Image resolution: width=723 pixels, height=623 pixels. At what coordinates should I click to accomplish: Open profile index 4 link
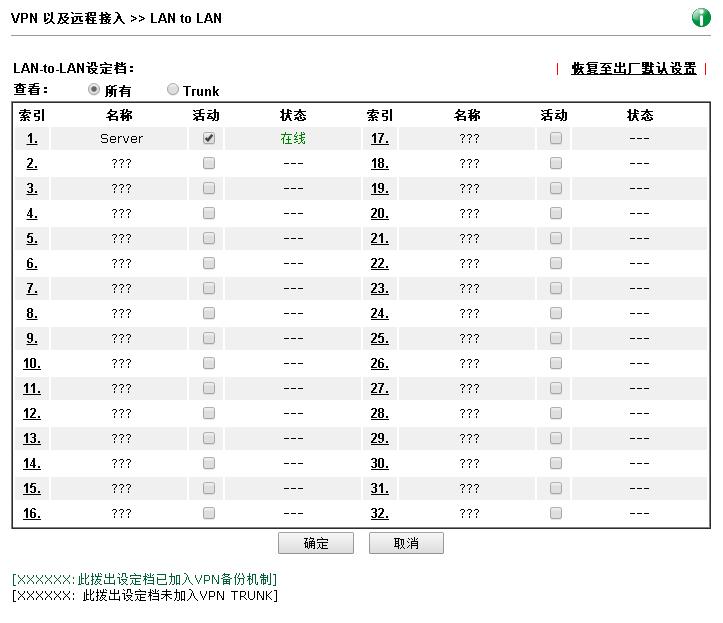pos(32,213)
